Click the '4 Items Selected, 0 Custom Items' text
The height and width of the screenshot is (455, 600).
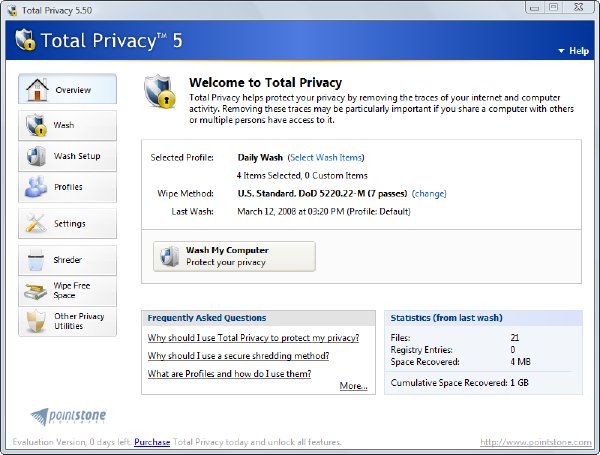pyautogui.click(x=302, y=176)
